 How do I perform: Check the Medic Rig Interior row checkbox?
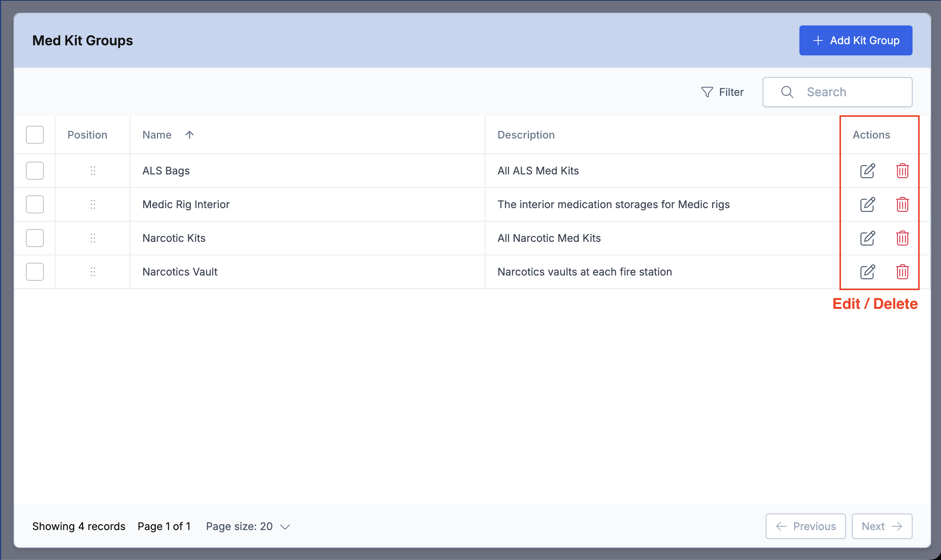pyautogui.click(x=35, y=204)
